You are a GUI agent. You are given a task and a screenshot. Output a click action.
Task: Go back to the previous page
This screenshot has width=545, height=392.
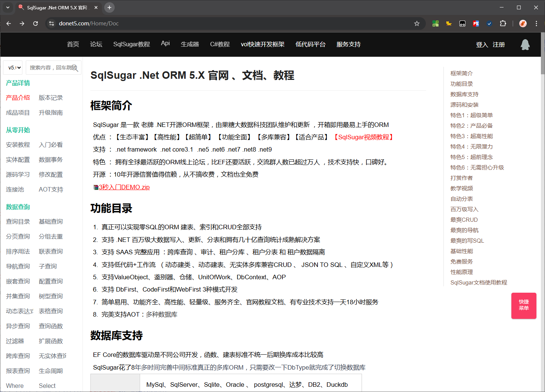[9, 24]
